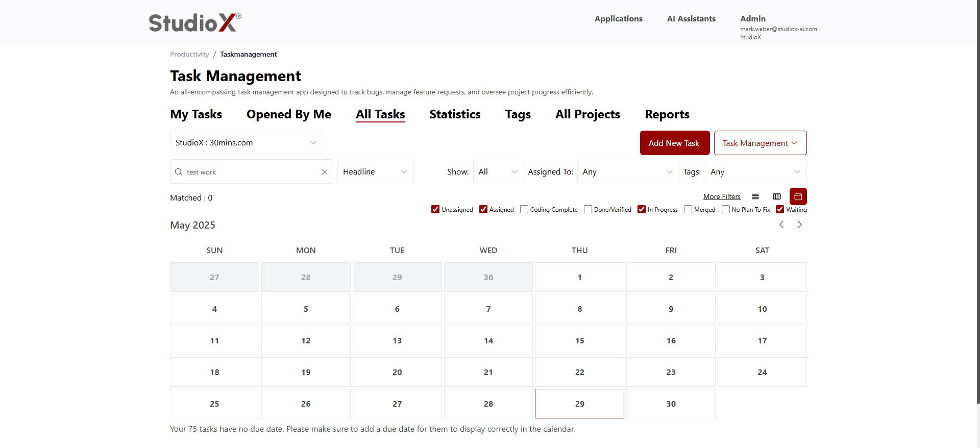Screen dimensions: 980x448
Task: Go to previous month arrow
Action: click(781, 225)
